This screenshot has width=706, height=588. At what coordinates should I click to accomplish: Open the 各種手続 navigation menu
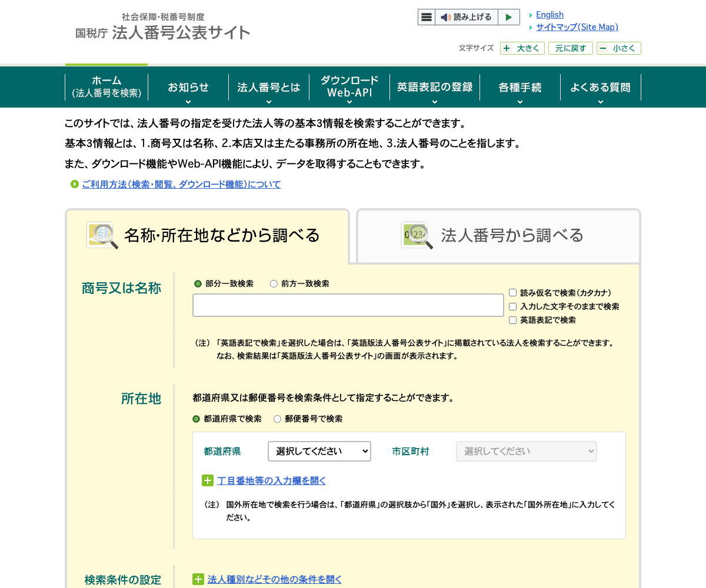(520, 87)
